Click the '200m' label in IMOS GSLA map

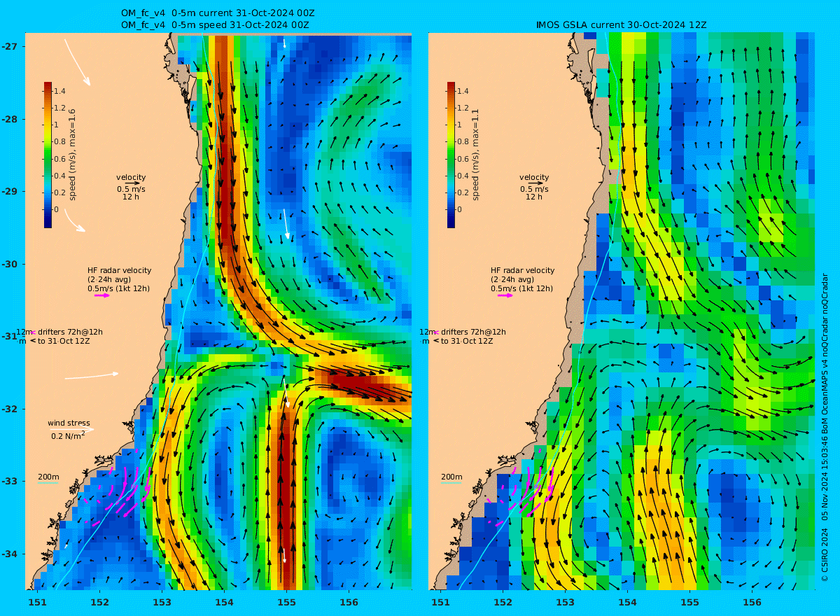[451, 477]
